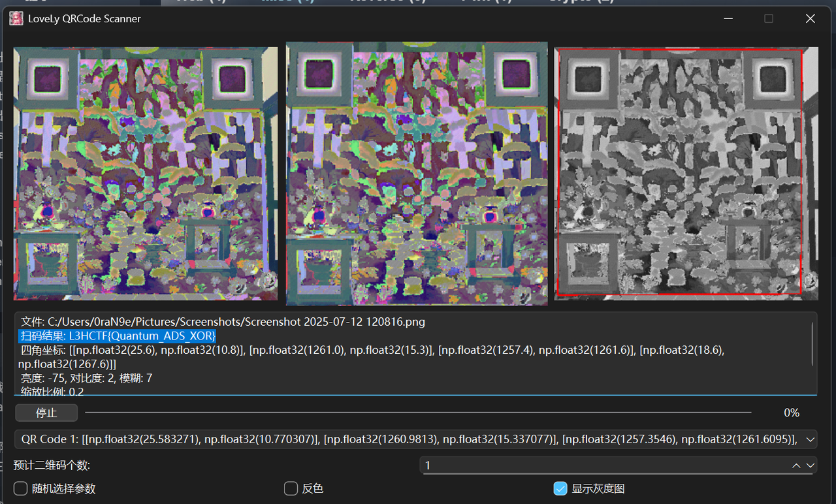Click the 预计二维码个数 number field
The width and height of the screenshot is (836, 504).
coord(601,465)
